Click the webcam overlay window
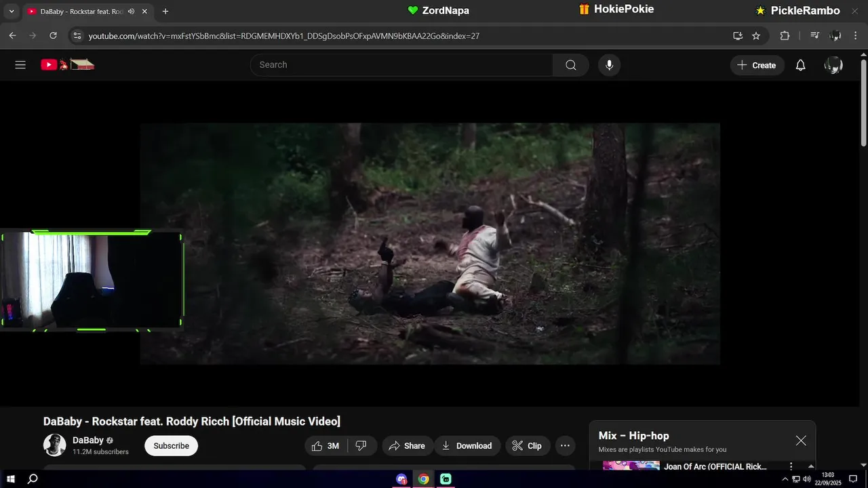 click(92, 280)
